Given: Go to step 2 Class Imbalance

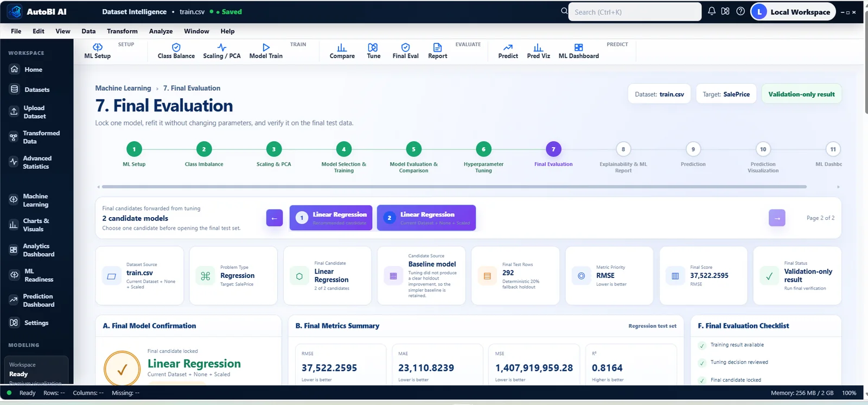Looking at the screenshot, I should coord(204,149).
